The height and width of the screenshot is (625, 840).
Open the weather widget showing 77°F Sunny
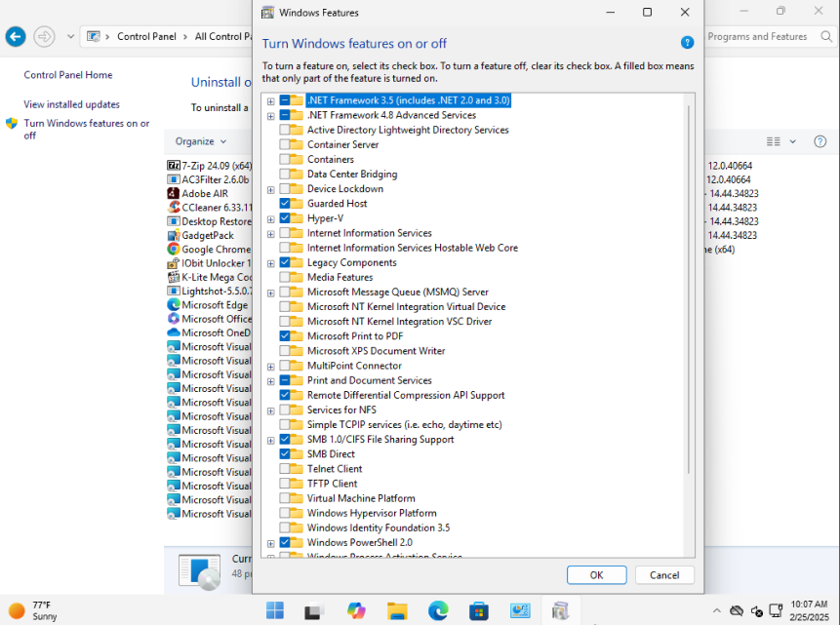point(32,610)
